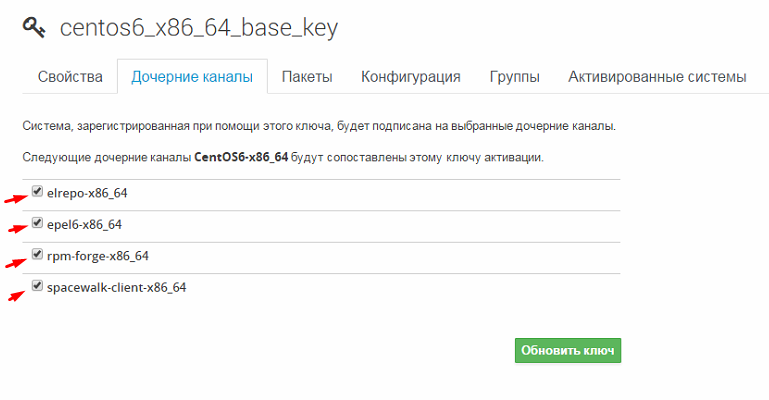Toggle the epel6-x86_64 checkbox
Screen dimensions: 769x400
point(38,223)
